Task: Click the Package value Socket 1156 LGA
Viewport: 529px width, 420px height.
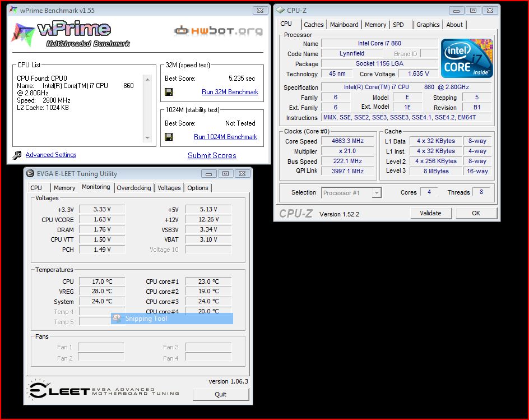Action: pyautogui.click(x=379, y=63)
